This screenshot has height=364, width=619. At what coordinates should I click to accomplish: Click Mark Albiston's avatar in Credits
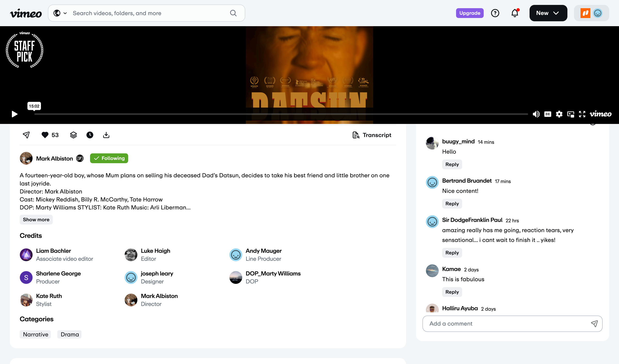coord(131,300)
